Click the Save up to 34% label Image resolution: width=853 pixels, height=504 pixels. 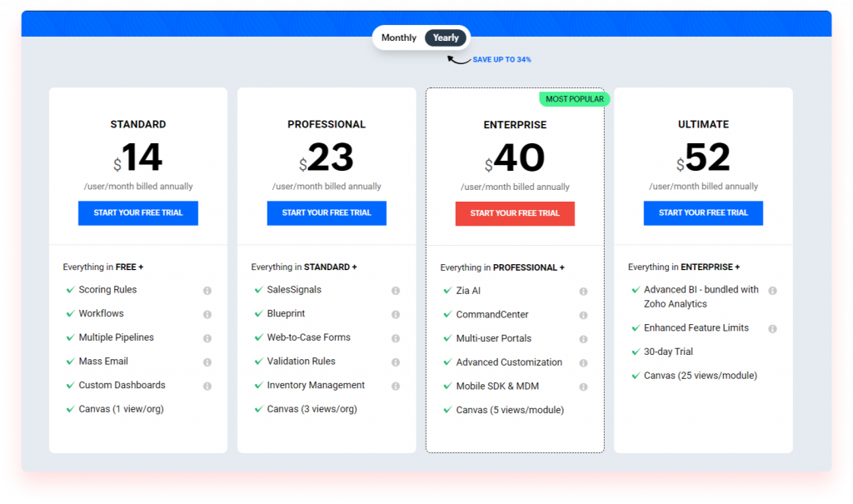coord(501,60)
